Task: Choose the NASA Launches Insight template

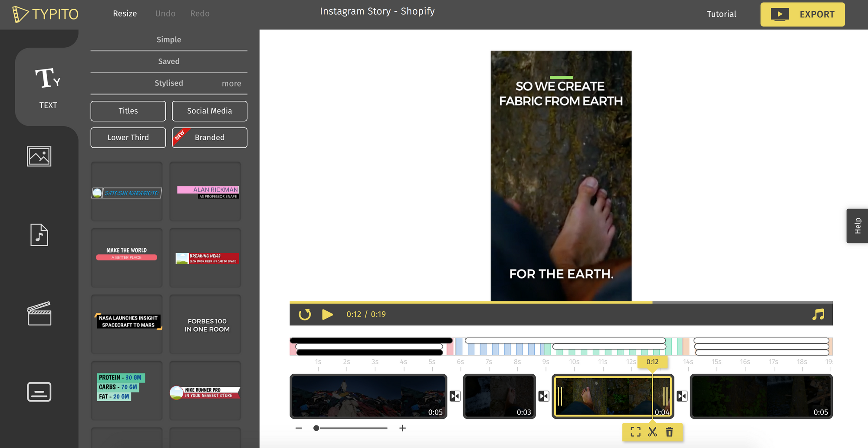Action: [127, 324]
